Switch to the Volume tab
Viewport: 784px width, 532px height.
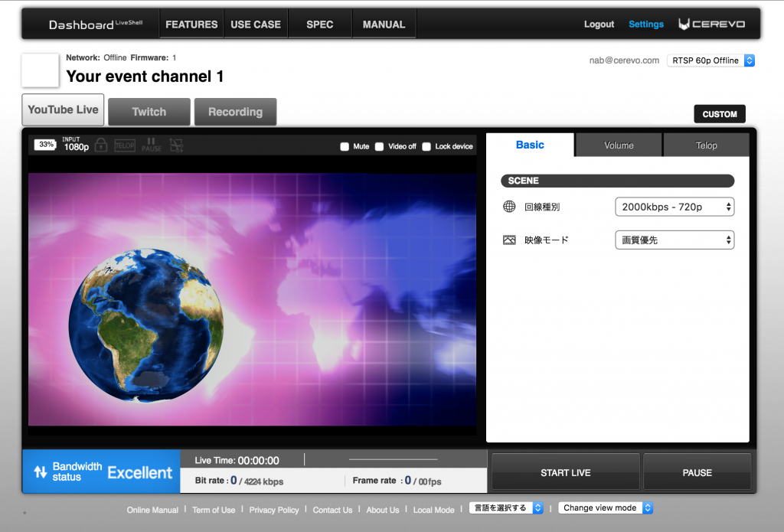619,145
